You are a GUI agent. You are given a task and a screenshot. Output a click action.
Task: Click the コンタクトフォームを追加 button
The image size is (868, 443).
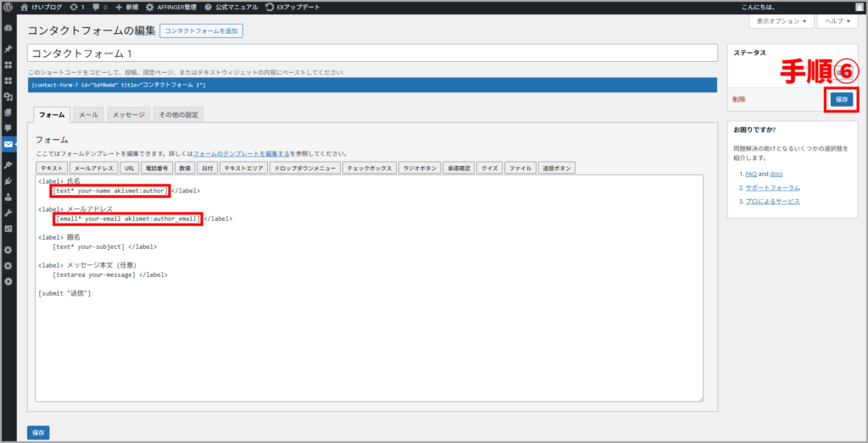click(x=202, y=31)
